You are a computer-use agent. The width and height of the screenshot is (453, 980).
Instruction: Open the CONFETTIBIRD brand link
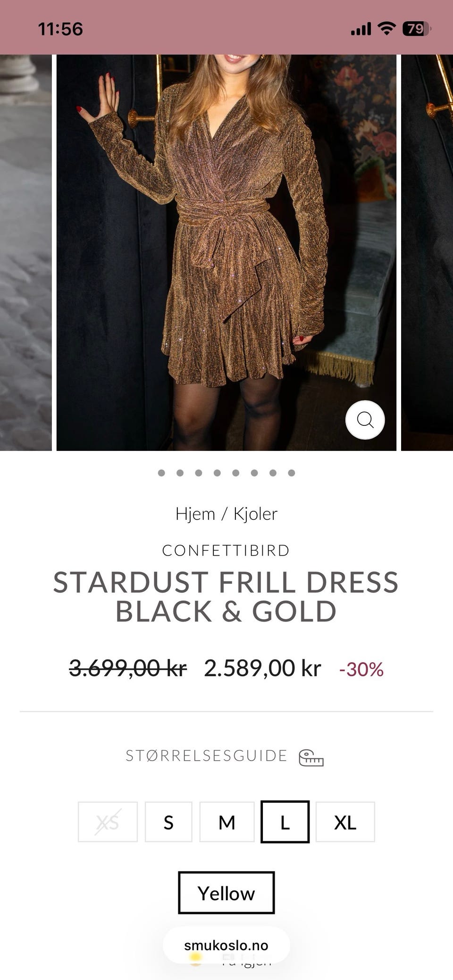(226, 550)
